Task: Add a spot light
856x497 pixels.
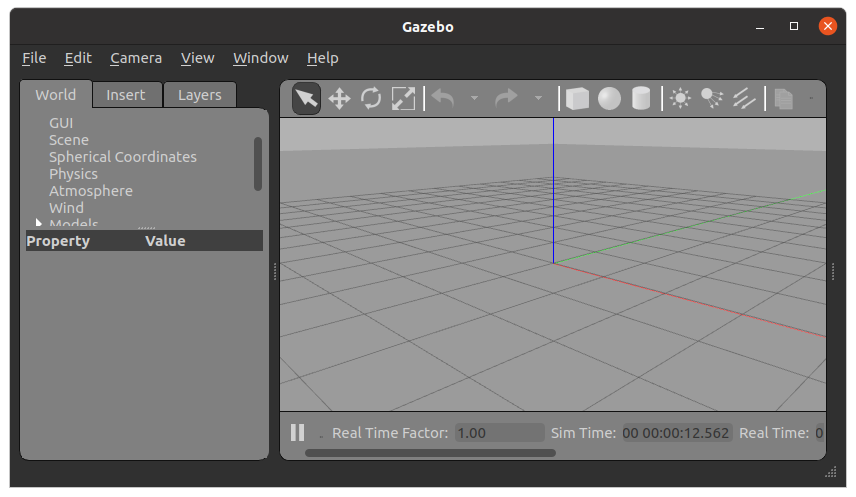Action: coord(712,99)
